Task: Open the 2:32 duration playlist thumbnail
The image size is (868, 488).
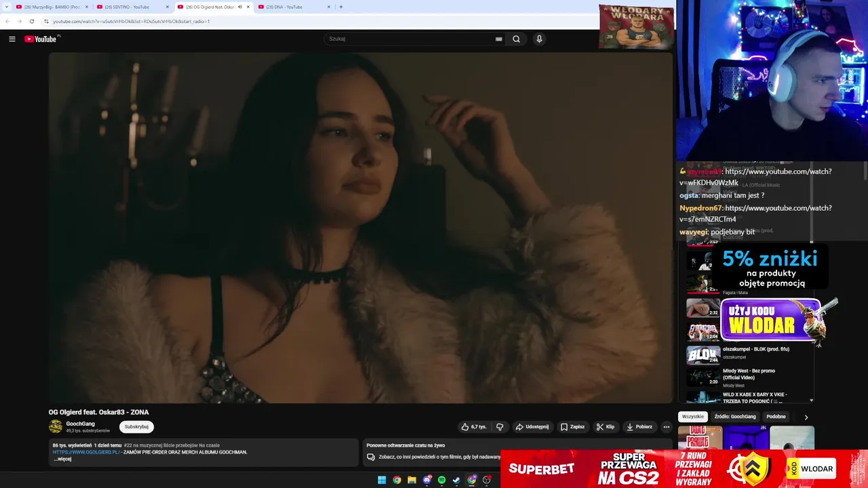Action: (703, 308)
